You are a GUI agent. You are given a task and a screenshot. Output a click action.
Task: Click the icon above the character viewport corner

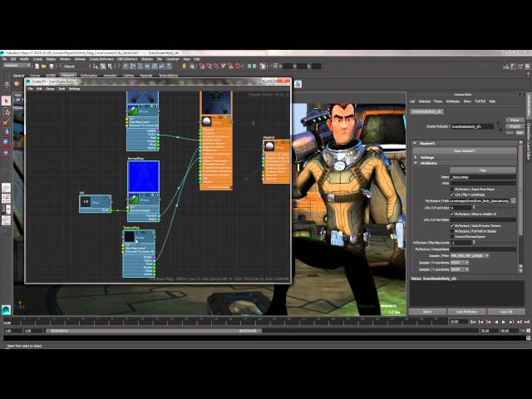[x=298, y=84]
